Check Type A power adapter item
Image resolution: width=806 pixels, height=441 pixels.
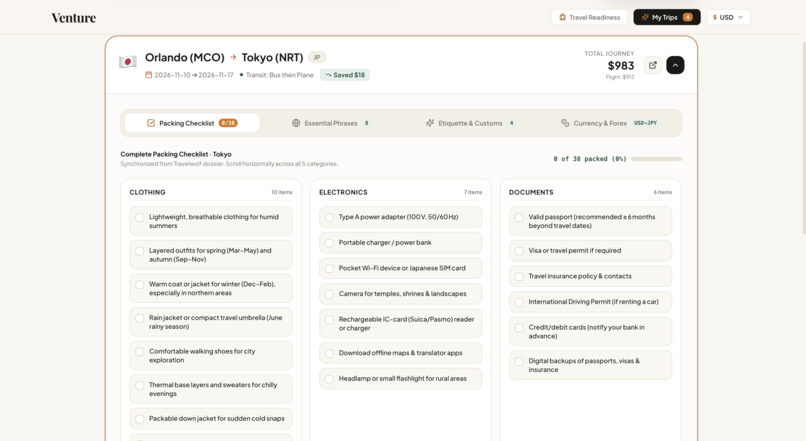click(329, 217)
